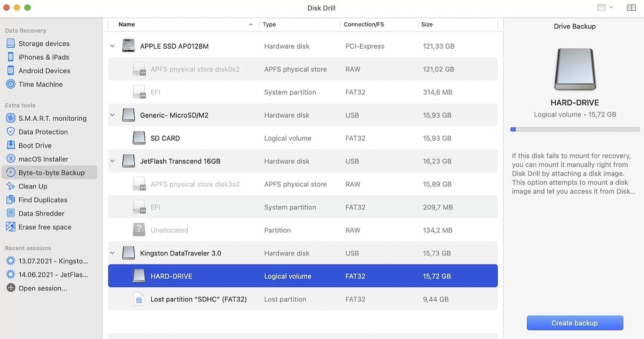Select Android Devices in the sidebar
The height and width of the screenshot is (339, 644).
[x=44, y=71]
